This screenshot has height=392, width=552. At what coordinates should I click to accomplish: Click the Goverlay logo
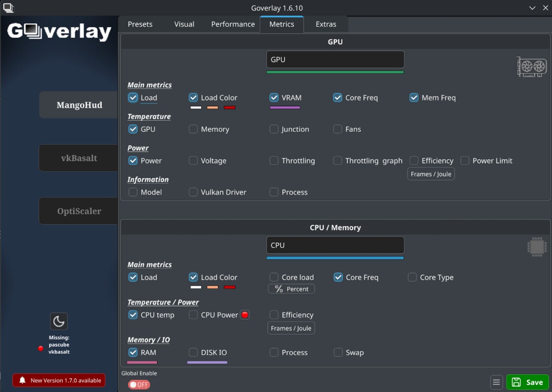tap(59, 32)
